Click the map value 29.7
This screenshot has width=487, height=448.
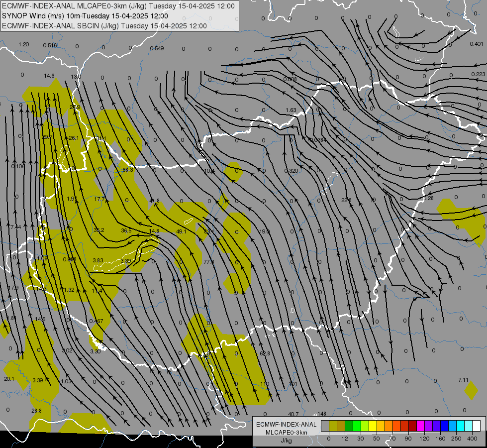47,137
